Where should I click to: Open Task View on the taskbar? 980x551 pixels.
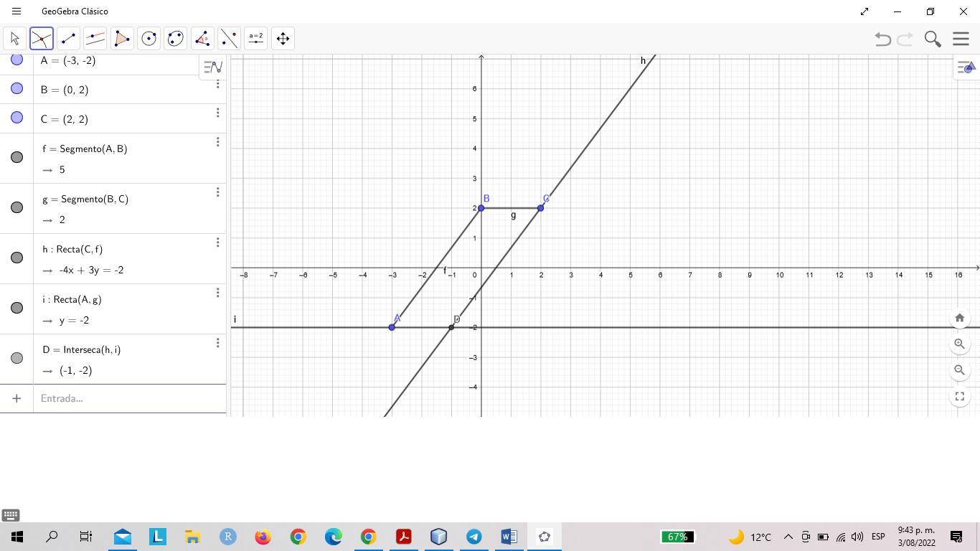click(x=86, y=537)
